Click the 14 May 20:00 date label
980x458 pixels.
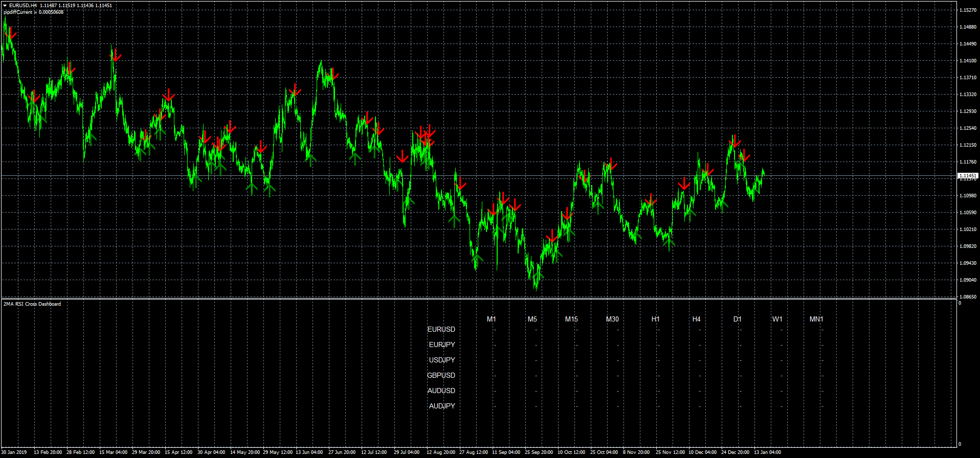pyautogui.click(x=245, y=452)
